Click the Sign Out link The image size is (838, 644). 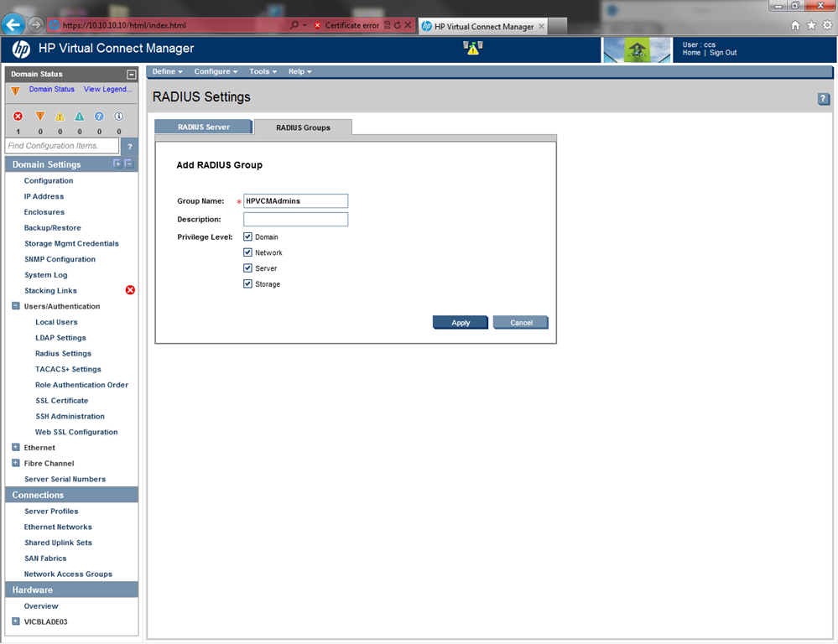tap(723, 52)
